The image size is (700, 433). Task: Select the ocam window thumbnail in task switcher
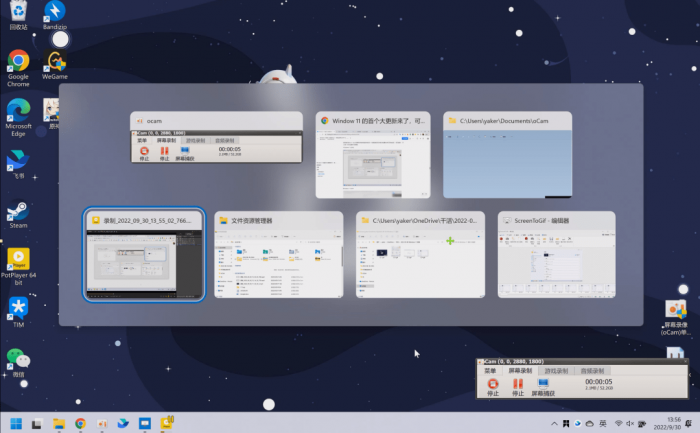tap(217, 137)
